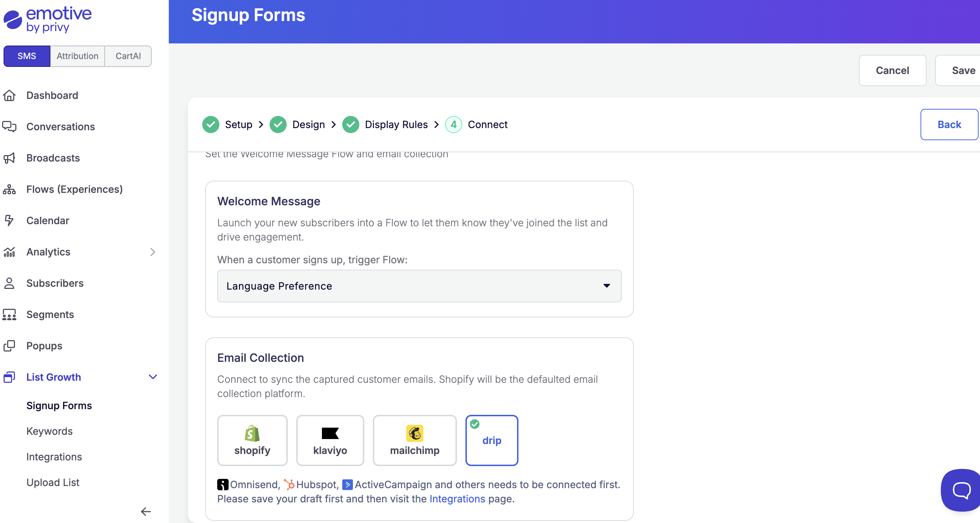Screen dimensions: 980x523
Task: Open the Language Preference flow dropdown
Action: click(419, 286)
